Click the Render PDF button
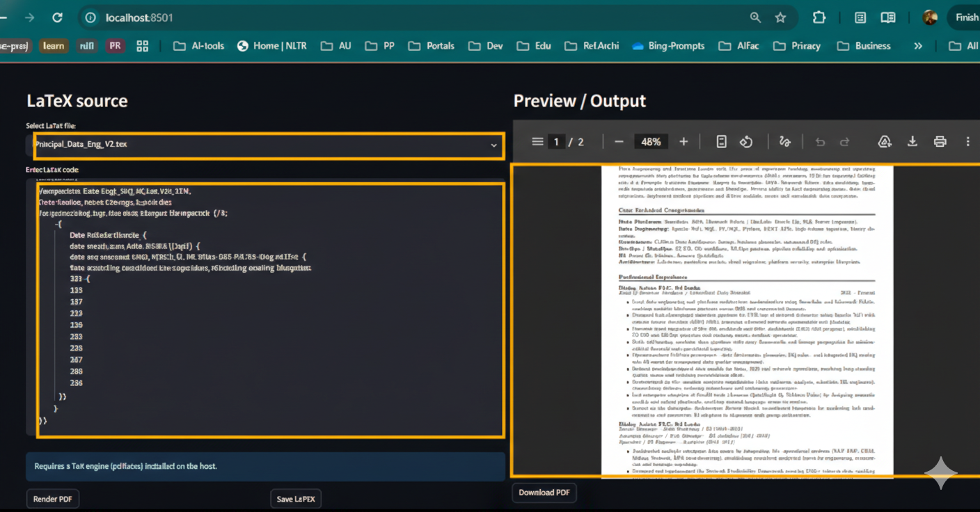Viewport: 980px width, 512px height. [x=53, y=499]
